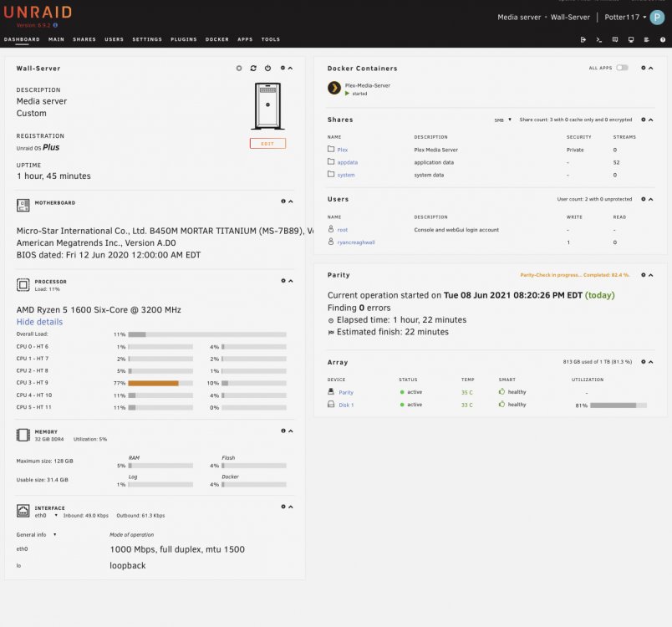Open the Plugins tab
The image size is (672, 627).
[x=184, y=39]
